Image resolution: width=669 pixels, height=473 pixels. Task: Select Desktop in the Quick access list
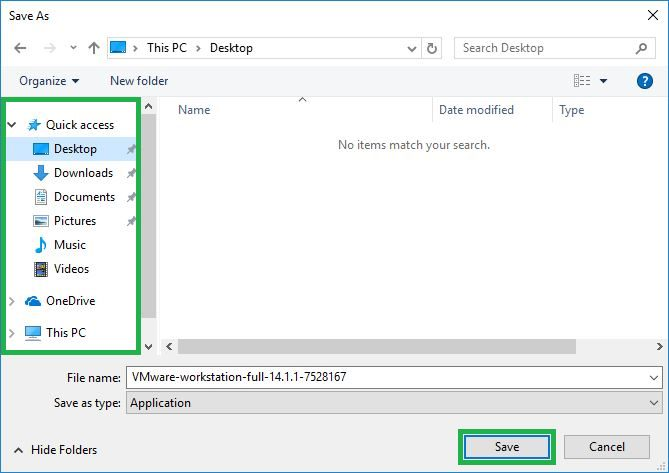tap(75, 149)
